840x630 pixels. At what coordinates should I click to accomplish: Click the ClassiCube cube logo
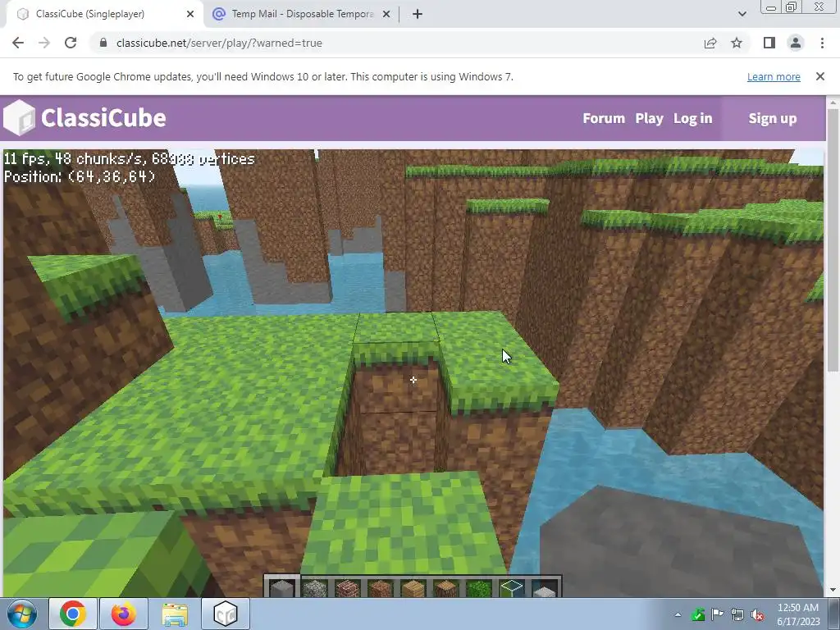[x=19, y=117]
